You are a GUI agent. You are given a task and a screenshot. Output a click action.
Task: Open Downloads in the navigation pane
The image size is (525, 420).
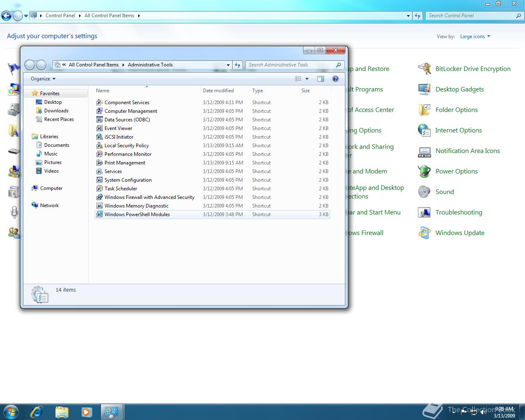coord(56,111)
